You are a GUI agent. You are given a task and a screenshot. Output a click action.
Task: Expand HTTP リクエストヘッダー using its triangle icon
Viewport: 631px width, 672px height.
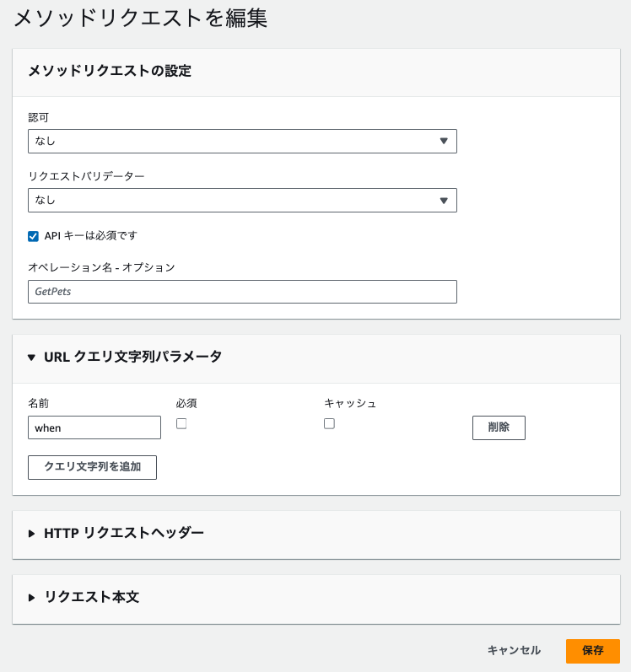point(32,533)
